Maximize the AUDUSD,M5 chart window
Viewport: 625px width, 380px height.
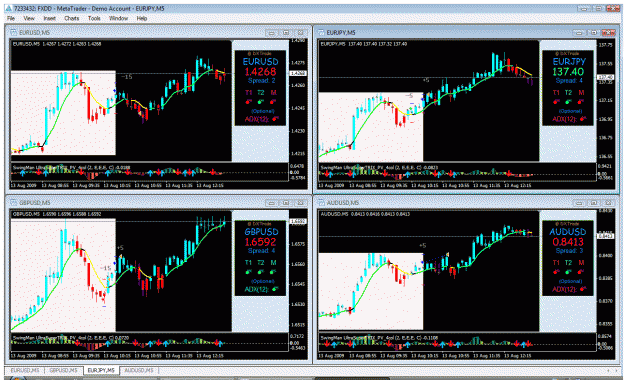594,203
